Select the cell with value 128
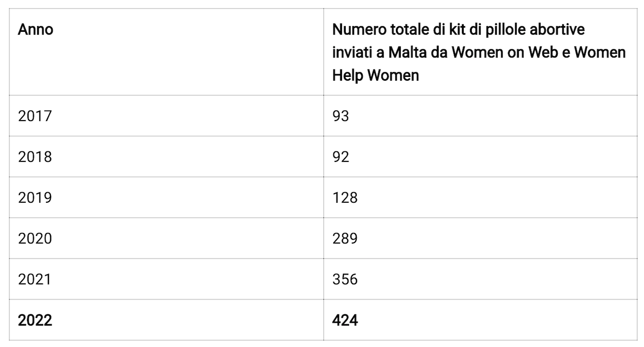The width and height of the screenshot is (644, 347). click(480, 197)
